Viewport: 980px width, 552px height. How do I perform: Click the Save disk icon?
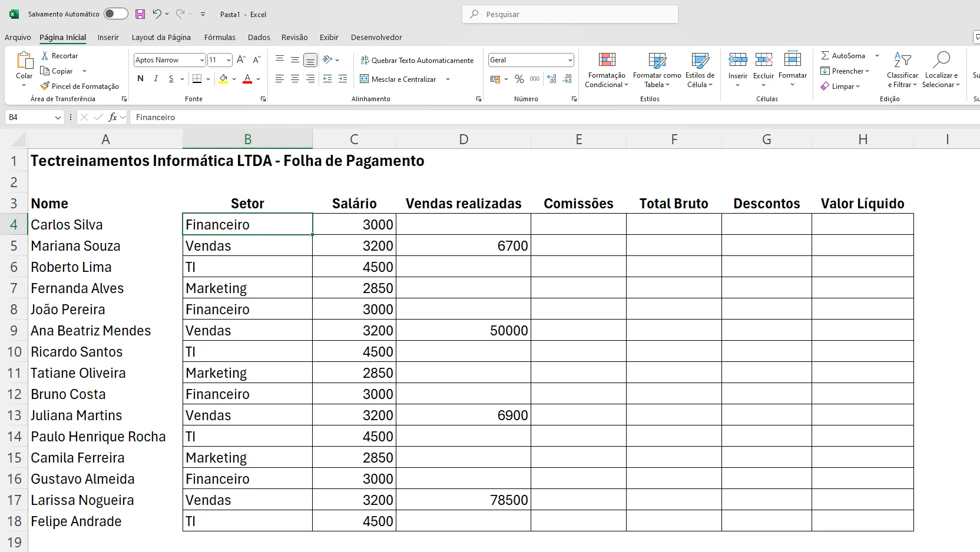[140, 14]
